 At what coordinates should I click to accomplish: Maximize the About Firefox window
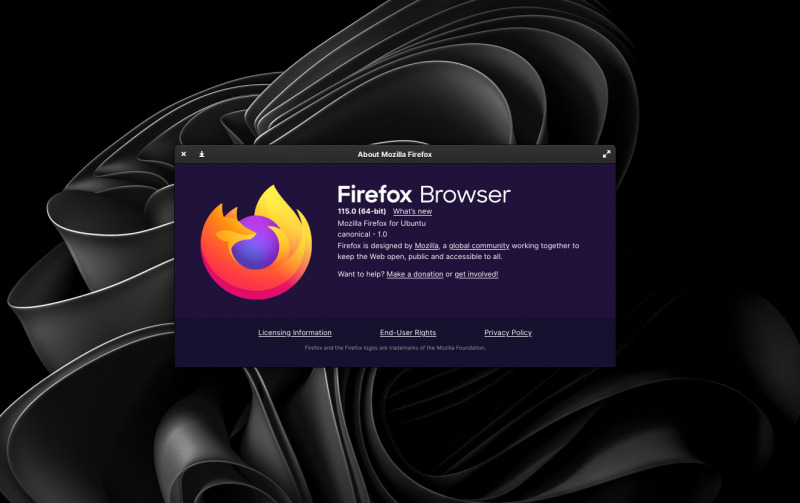(x=606, y=154)
